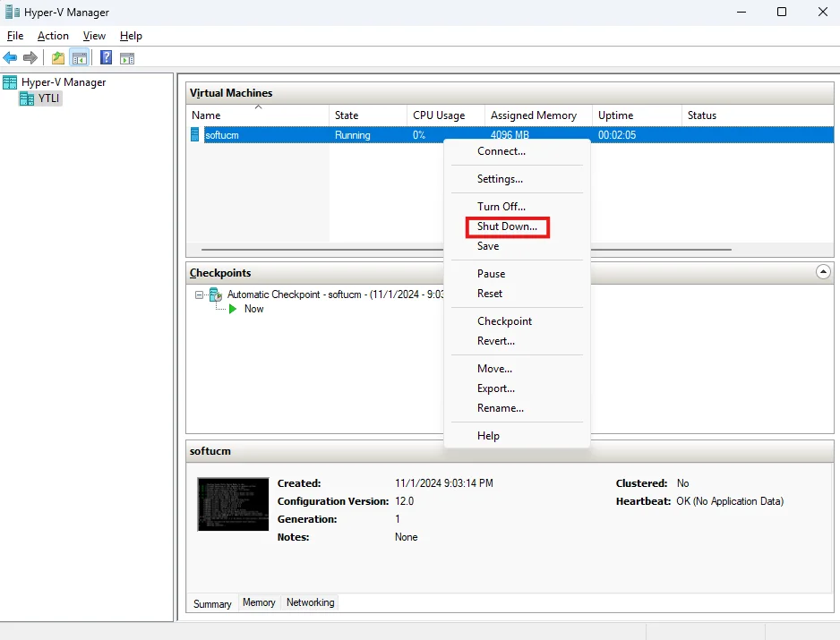840x640 pixels.
Task: Select Shut Down... in the context menu
Action: (517, 226)
